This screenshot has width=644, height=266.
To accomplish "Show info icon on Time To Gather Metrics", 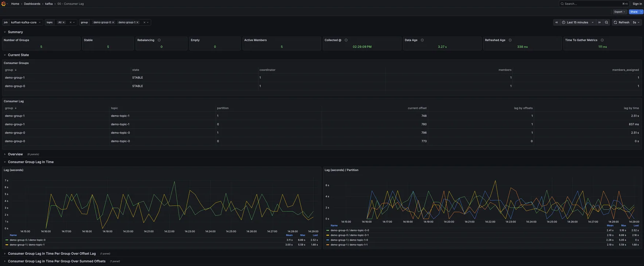I will [x=602, y=40].
